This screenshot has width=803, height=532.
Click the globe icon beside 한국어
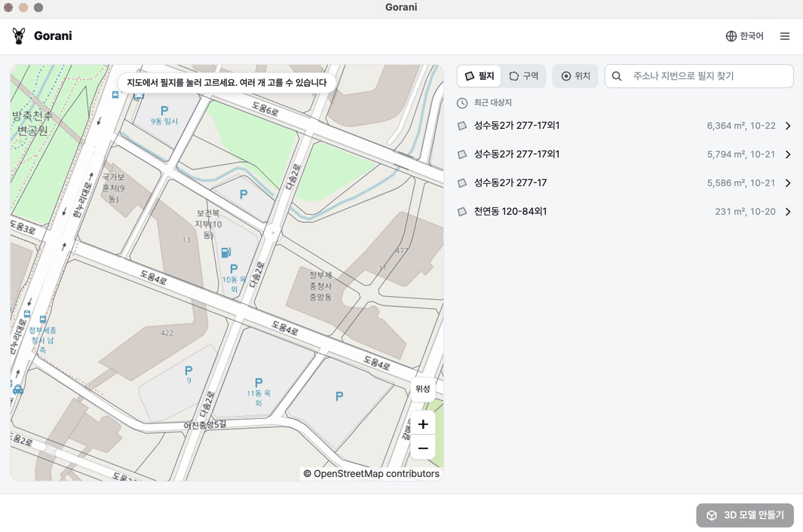[731, 36]
